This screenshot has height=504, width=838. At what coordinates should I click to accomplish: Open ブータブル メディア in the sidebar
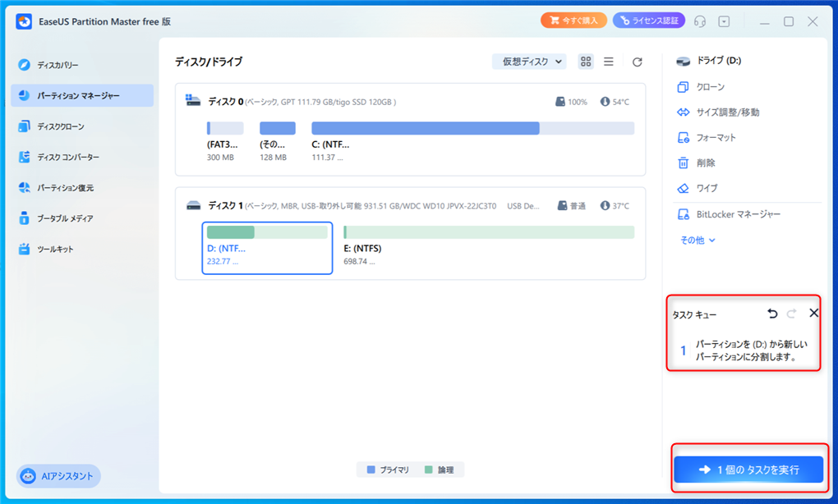click(56, 218)
